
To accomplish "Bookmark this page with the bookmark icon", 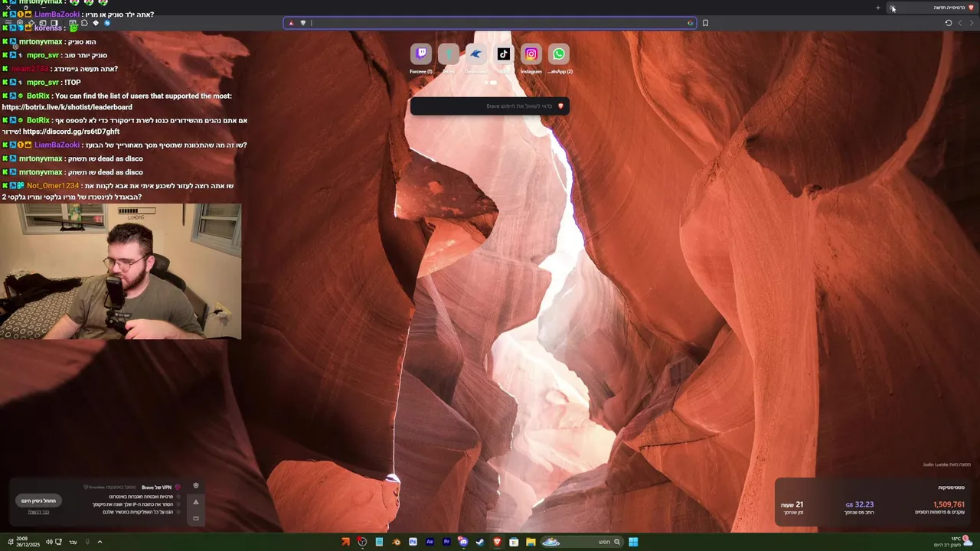I will pyautogui.click(x=705, y=23).
